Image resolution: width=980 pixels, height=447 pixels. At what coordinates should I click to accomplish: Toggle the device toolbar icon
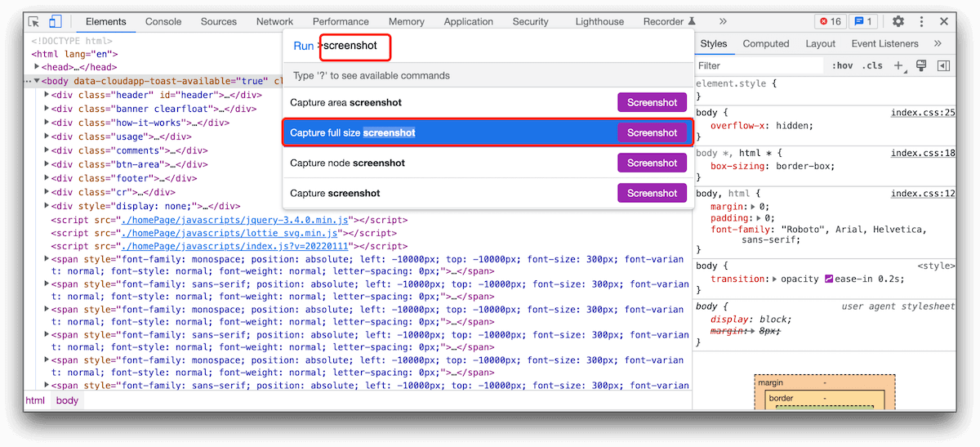(x=56, y=22)
